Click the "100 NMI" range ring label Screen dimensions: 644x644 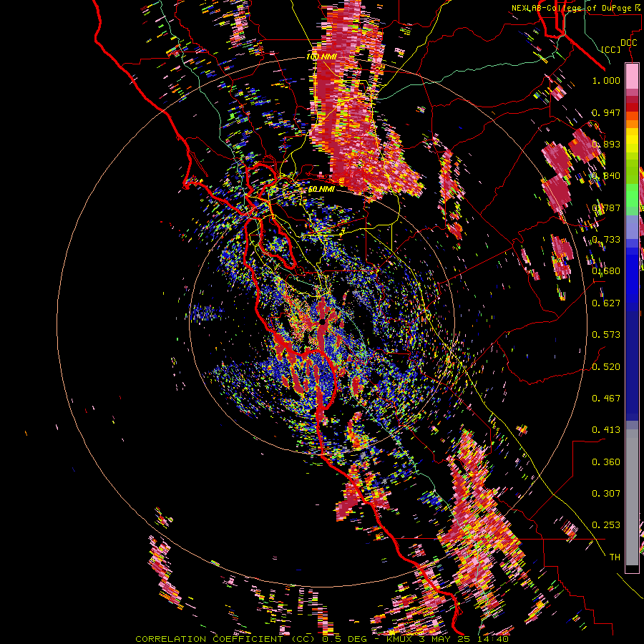[x=321, y=57]
